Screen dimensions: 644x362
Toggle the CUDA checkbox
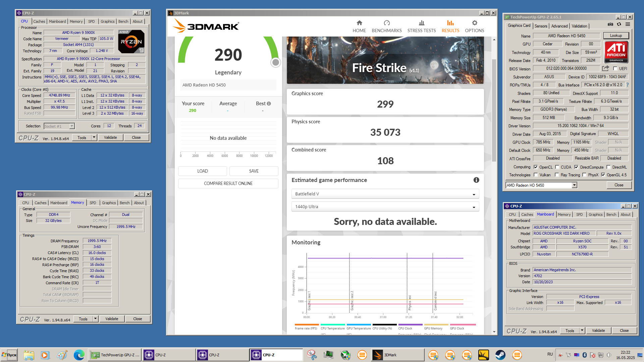click(557, 167)
